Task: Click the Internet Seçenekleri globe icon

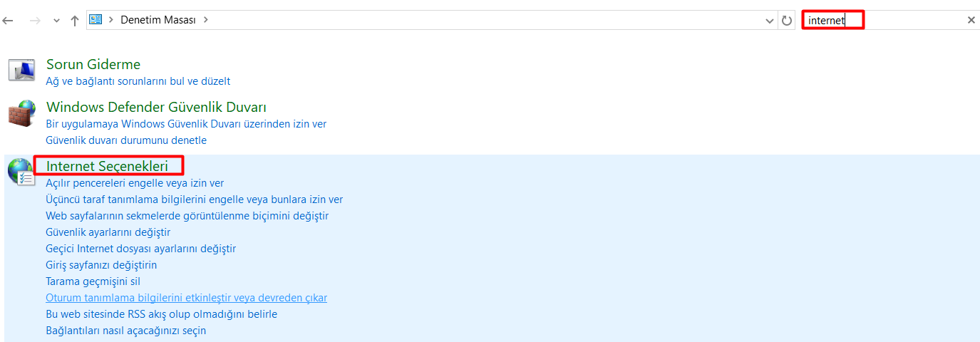Action: click(21, 172)
